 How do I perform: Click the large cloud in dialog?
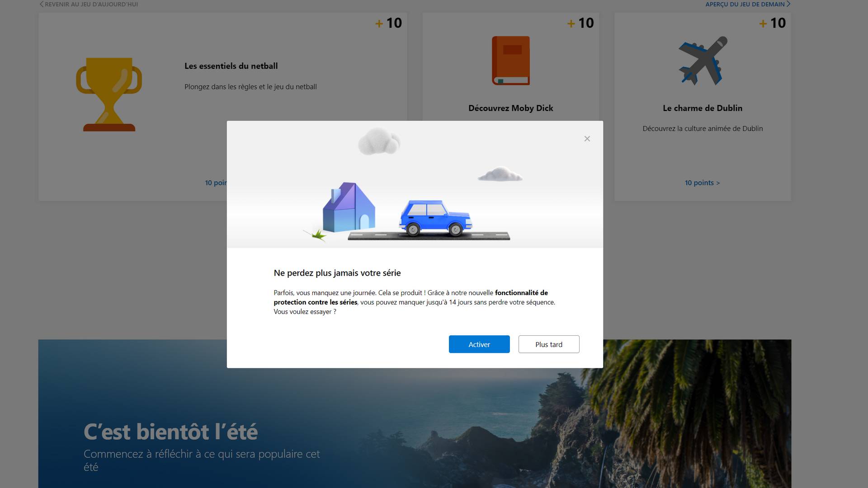379,141
